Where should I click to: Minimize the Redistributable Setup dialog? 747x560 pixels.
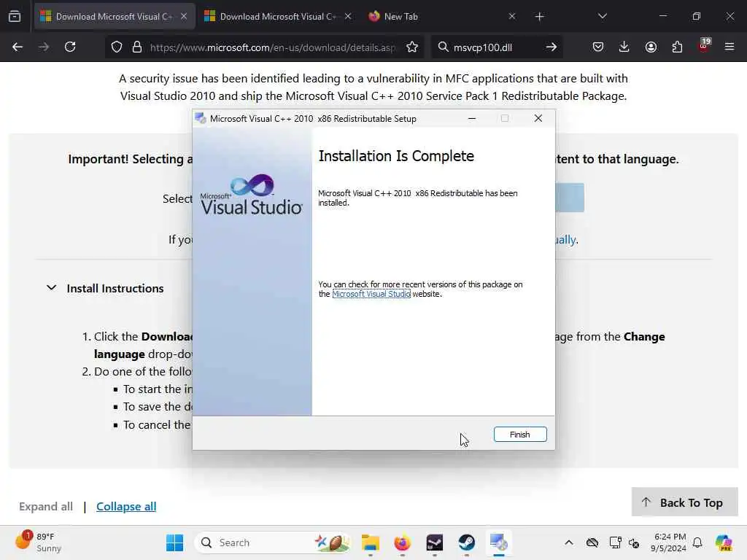[x=472, y=118]
